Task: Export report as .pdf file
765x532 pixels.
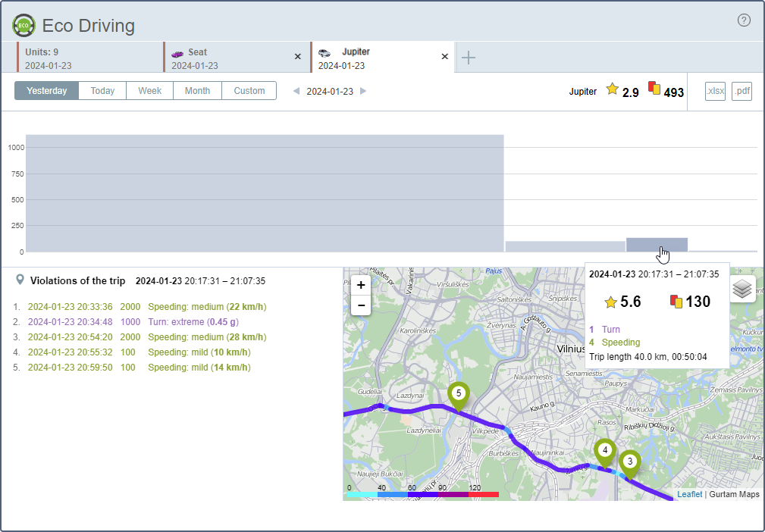Action: pyautogui.click(x=741, y=92)
